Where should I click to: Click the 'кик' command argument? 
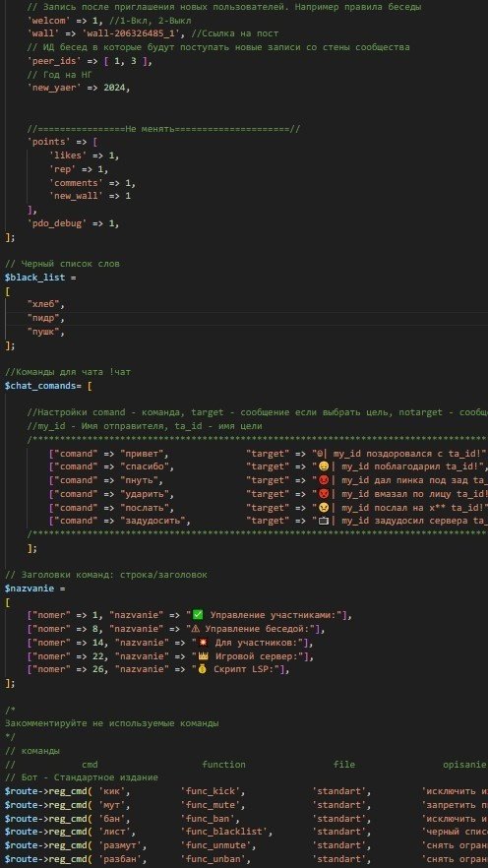[x=114, y=792]
